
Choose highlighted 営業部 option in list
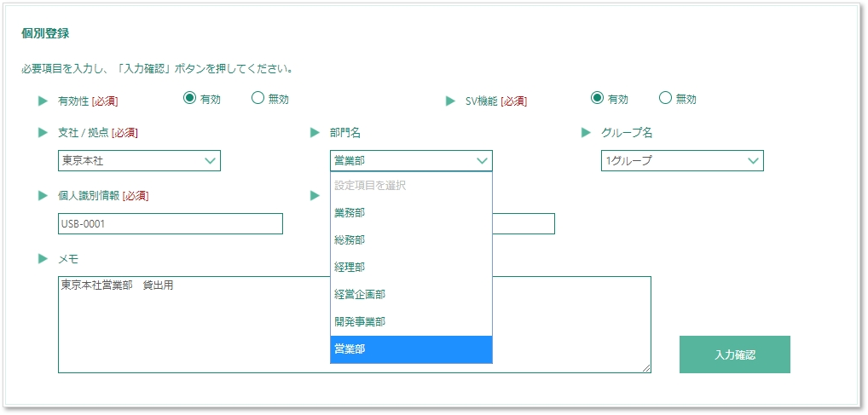[x=411, y=349]
